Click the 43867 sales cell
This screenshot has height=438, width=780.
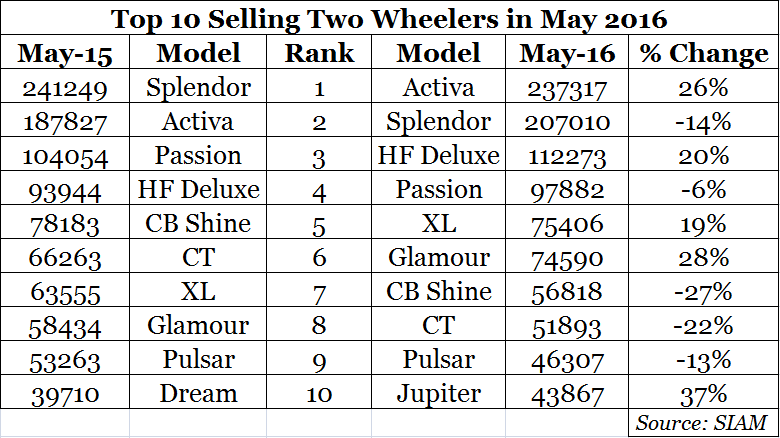point(568,393)
